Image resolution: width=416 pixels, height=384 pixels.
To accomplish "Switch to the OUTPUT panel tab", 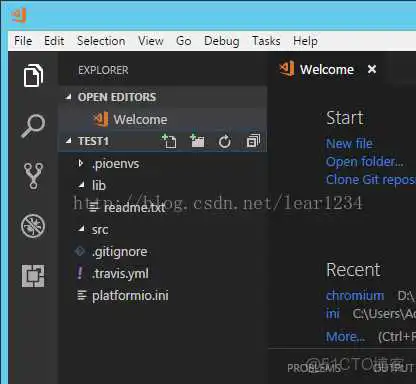I will click(393, 368).
